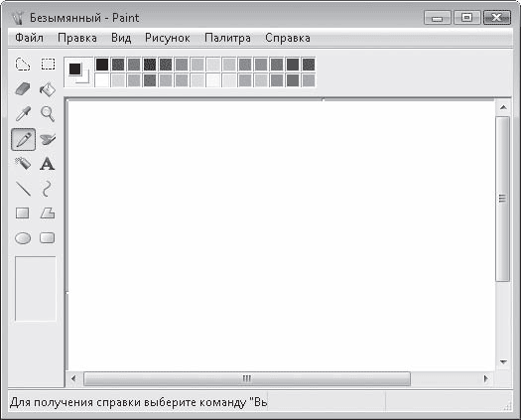Click the Справка menu
Screen dimensions: 521x420
tap(288, 38)
